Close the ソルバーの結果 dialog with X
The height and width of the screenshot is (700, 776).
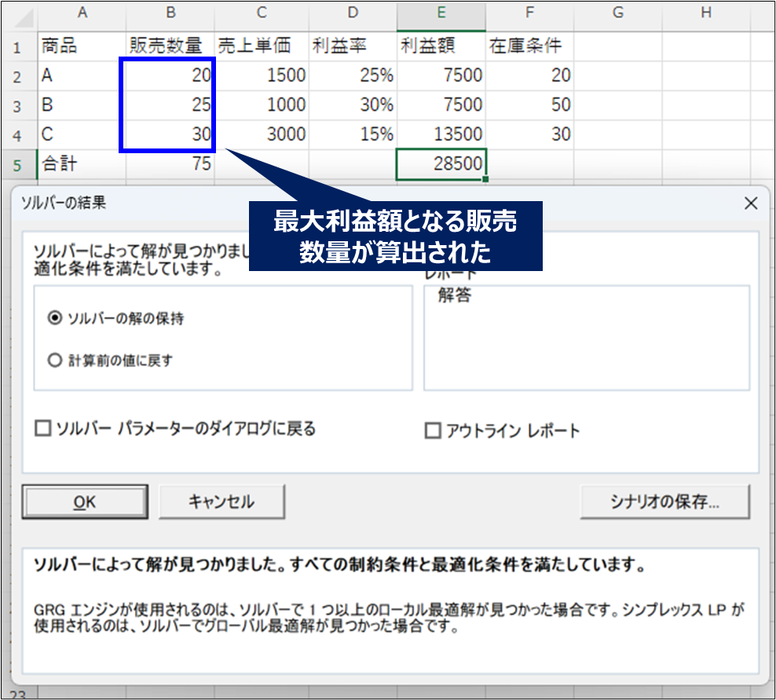tap(750, 203)
